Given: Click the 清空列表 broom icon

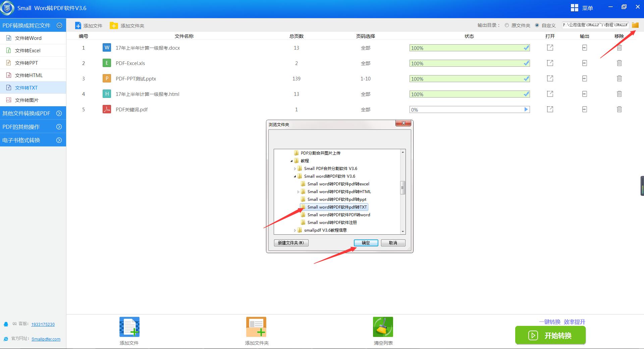Looking at the screenshot, I should (383, 327).
